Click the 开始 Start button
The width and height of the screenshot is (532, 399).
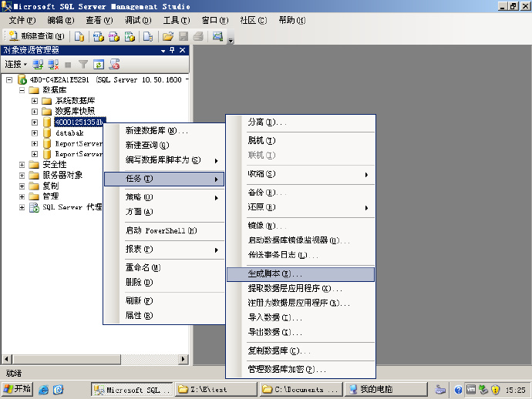17,389
